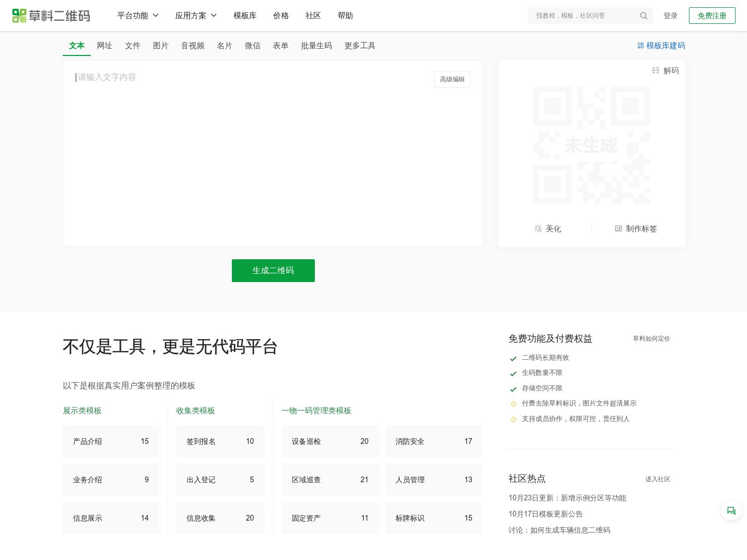Switch to the 名片 tab
747x560 pixels.
pos(225,46)
